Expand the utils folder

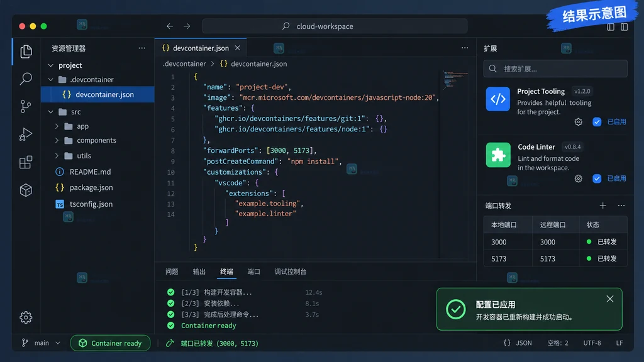pyautogui.click(x=57, y=156)
